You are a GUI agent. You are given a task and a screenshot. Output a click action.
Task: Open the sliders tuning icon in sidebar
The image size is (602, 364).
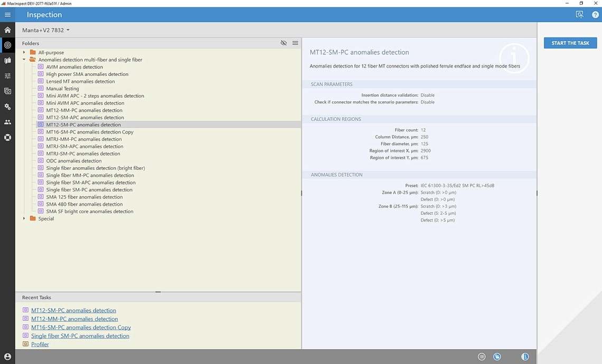click(x=7, y=76)
